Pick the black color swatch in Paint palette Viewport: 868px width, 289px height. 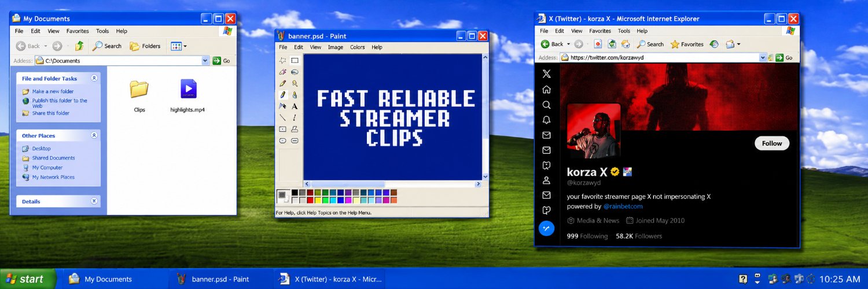(x=295, y=192)
